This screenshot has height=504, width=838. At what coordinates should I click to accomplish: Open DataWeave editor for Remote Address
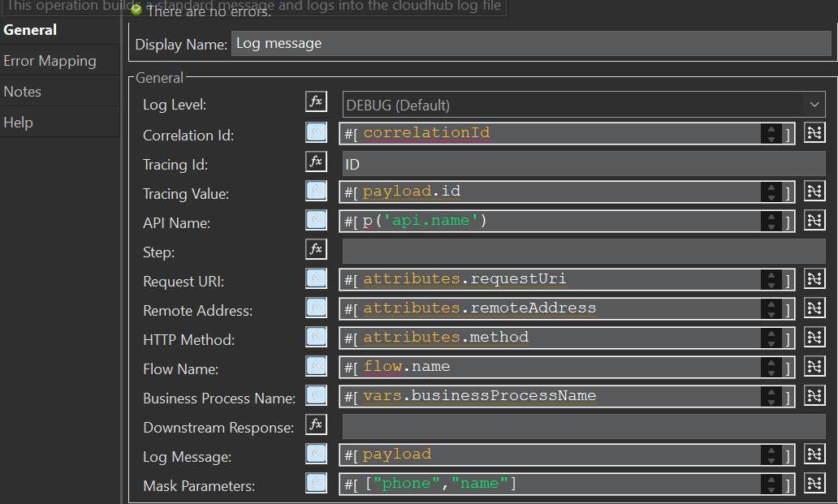(814, 308)
